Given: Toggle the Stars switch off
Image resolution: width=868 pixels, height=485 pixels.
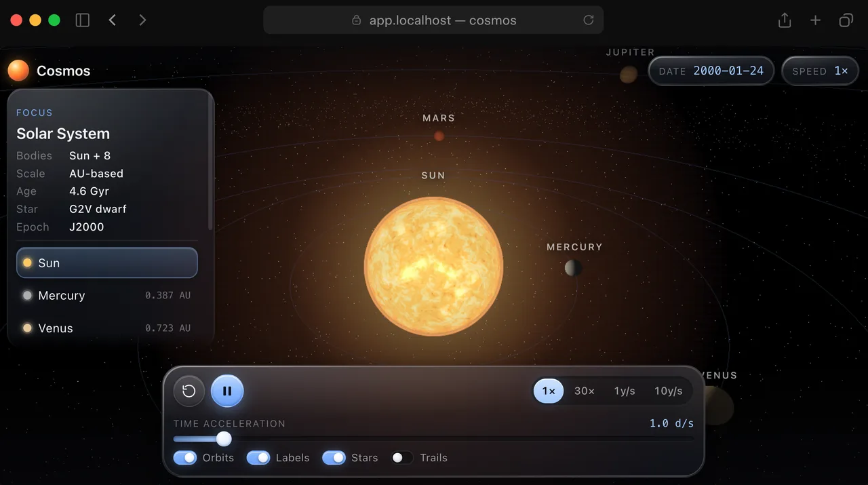Looking at the screenshot, I should coord(334,458).
